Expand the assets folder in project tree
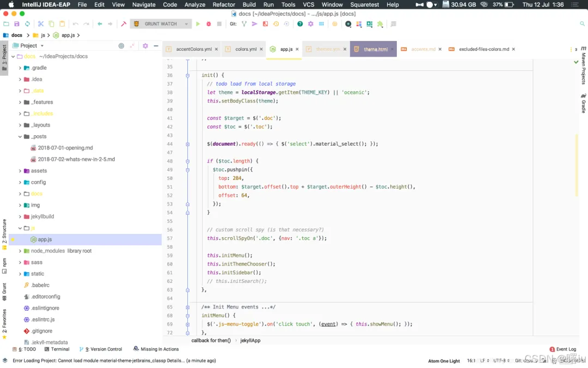This screenshot has height=368, width=588. click(20, 171)
